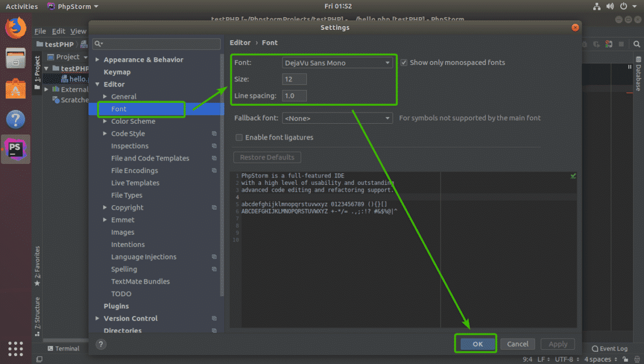Click the Line spacing input field
The width and height of the screenshot is (644, 364).
coord(294,96)
